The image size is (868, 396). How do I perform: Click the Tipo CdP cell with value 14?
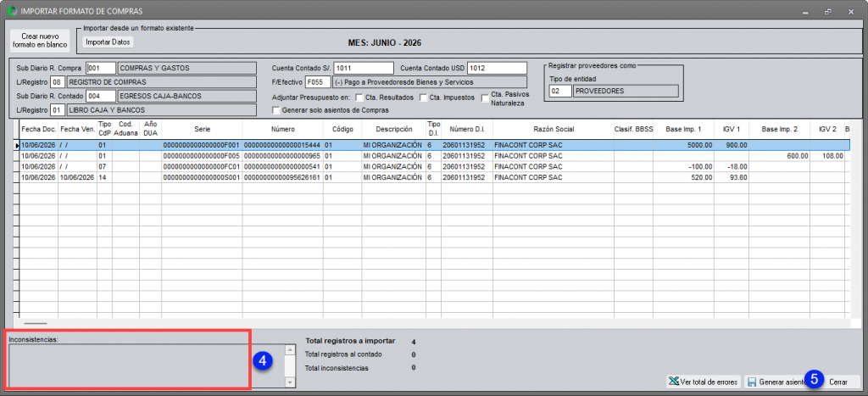coord(104,177)
